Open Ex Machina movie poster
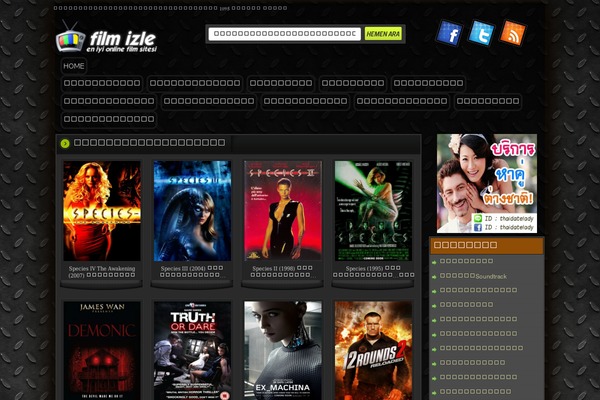Screen dimensions: 600x400 tap(283, 351)
